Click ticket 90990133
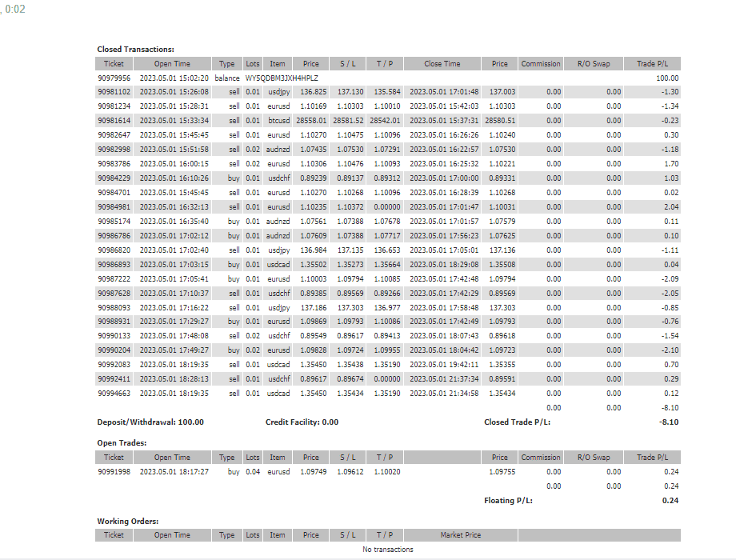Image resolution: width=736 pixels, height=560 pixels. click(114, 336)
